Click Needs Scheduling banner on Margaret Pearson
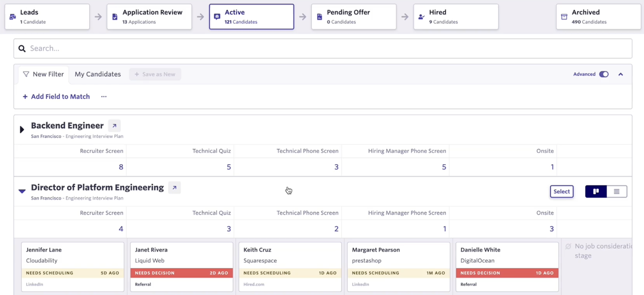Image resolution: width=644 pixels, height=295 pixels. coord(398,273)
